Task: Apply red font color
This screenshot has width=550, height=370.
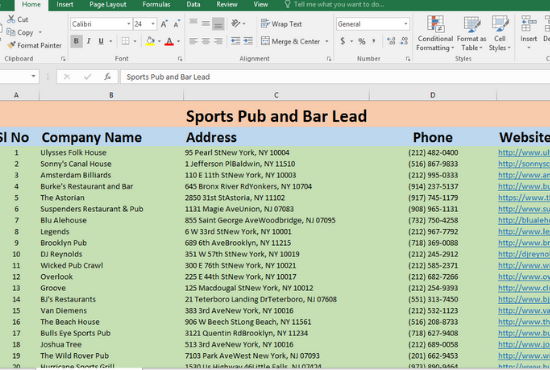Action: (169, 41)
